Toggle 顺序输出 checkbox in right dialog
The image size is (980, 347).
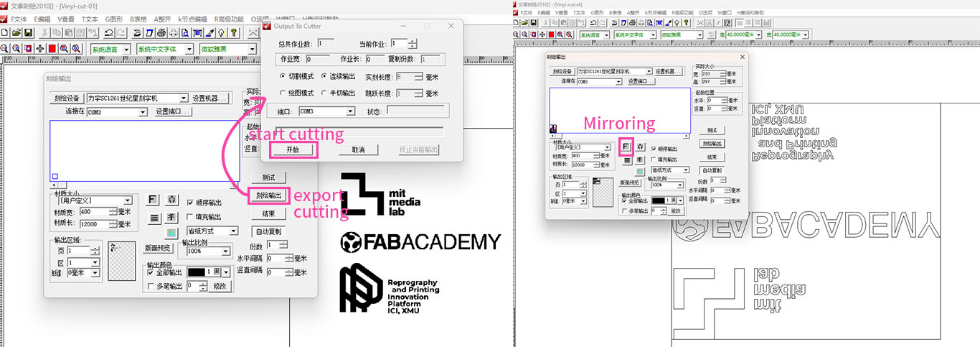(654, 149)
